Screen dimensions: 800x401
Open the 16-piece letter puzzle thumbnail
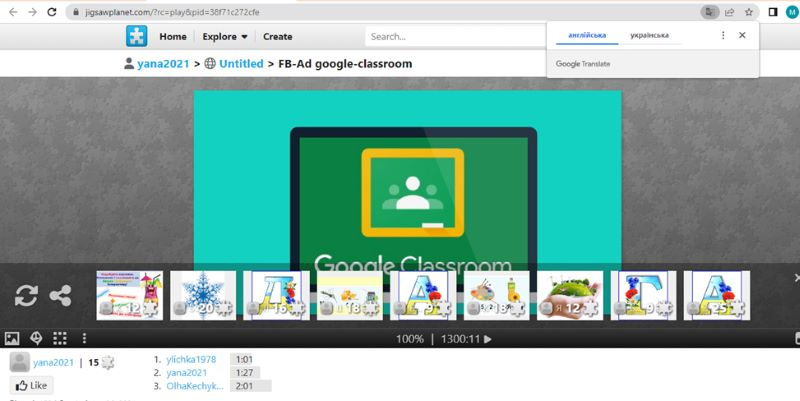(277, 295)
